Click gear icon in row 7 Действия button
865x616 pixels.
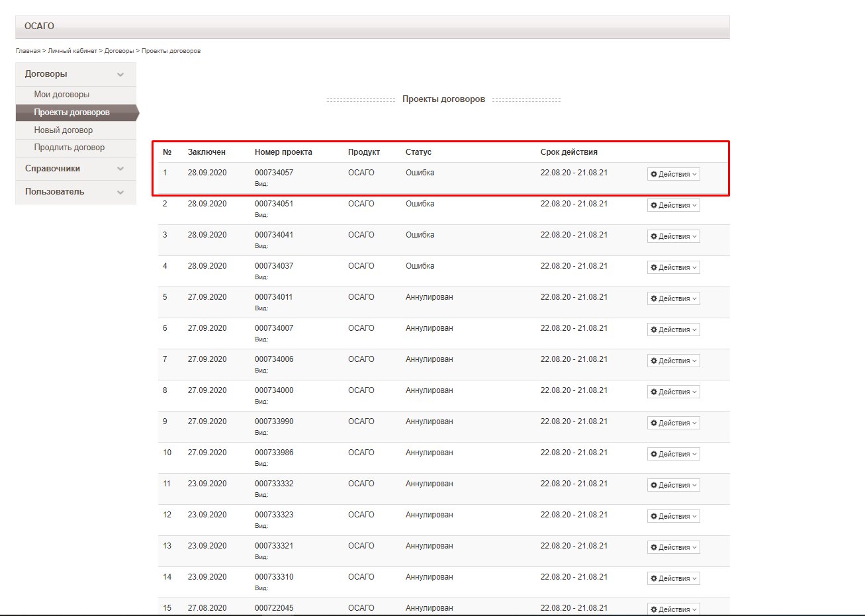[654, 361]
